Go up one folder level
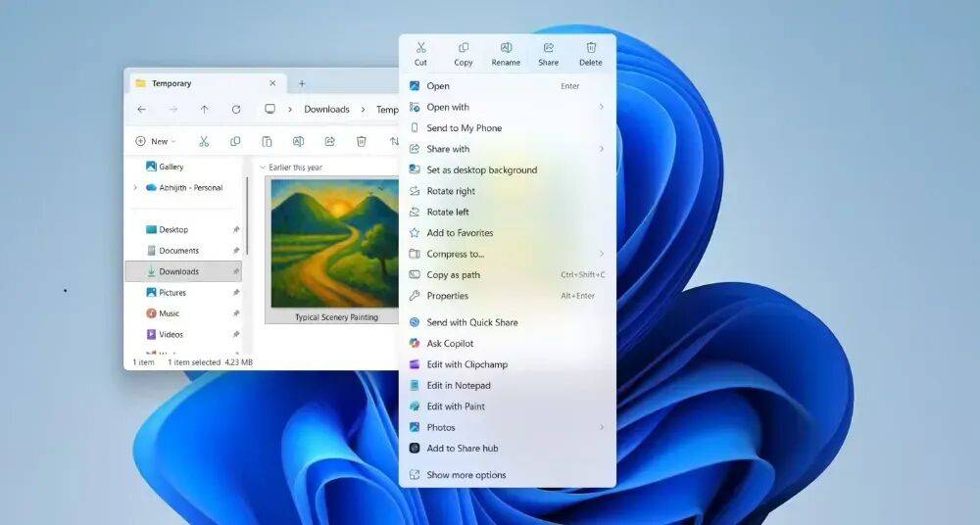980x525 pixels. click(x=204, y=110)
